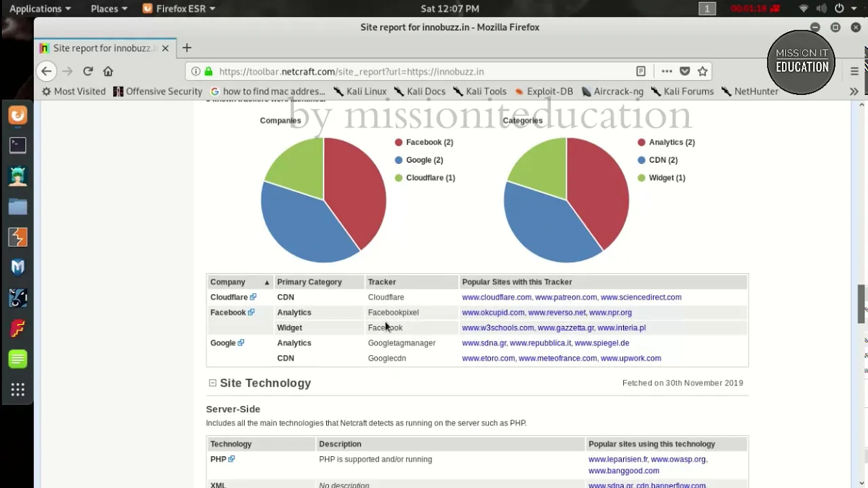Click the Pocket save icon
The width and height of the screenshot is (868, 488).
[x=685, y=71]
